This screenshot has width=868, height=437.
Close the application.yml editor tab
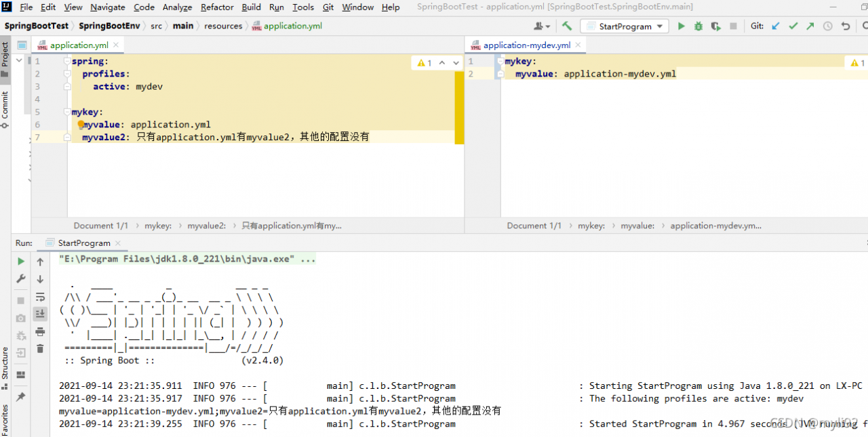(116, 45)
